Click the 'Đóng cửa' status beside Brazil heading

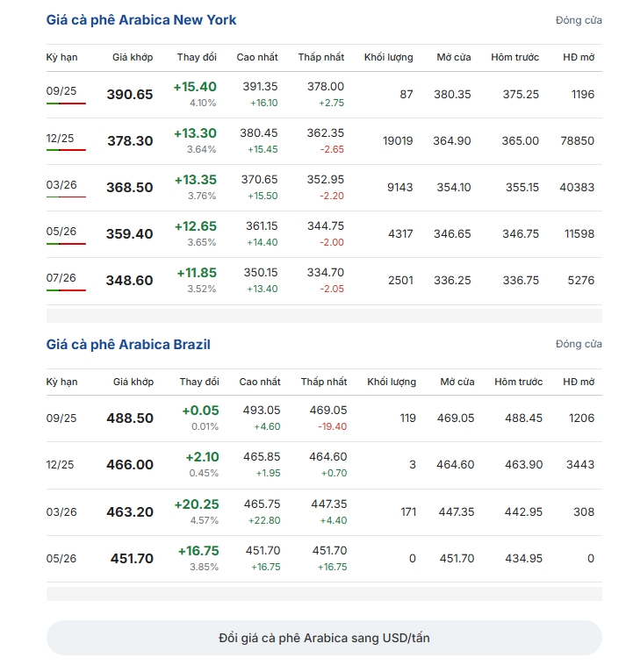(579, 344)
